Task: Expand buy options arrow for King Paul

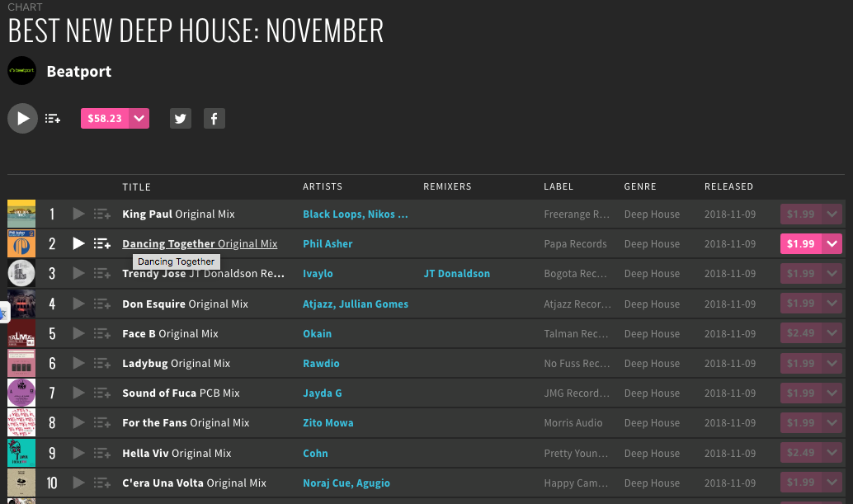Action: tap(832, 214)
